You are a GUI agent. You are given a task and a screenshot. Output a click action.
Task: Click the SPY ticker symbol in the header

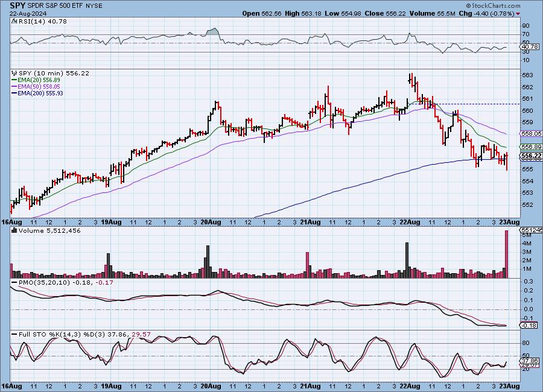[x=17, y=5]
